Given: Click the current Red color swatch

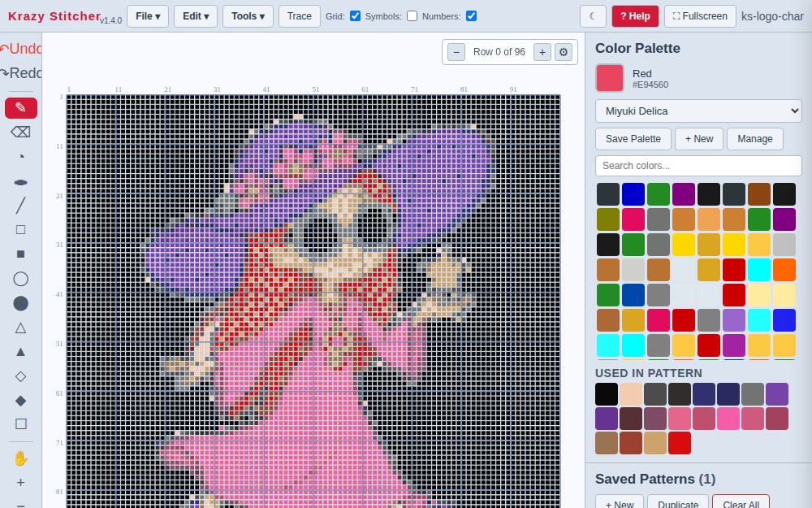Looking at the screenshot, I should click(610, 78).
